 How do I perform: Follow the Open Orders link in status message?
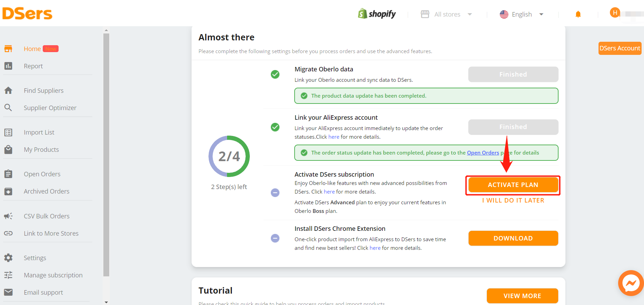483,153
